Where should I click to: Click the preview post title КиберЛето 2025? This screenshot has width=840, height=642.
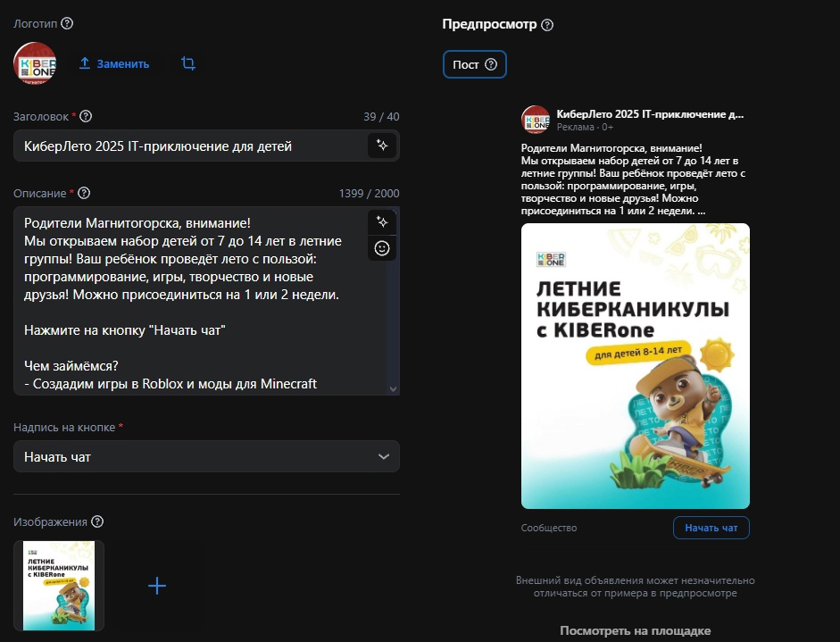[x=650, y=113]
